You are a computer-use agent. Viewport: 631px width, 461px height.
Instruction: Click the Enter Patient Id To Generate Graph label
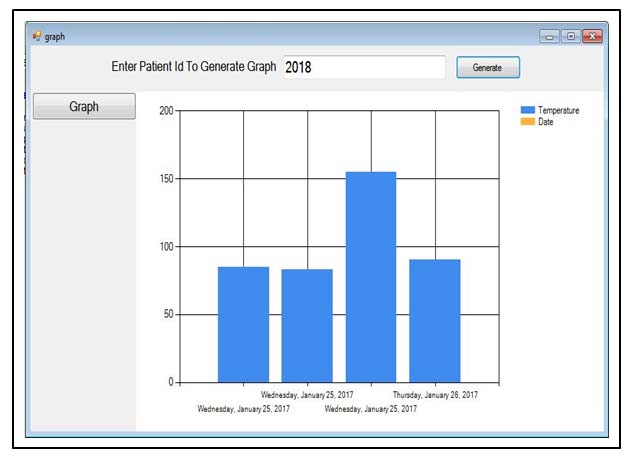[x=194, y=67]
